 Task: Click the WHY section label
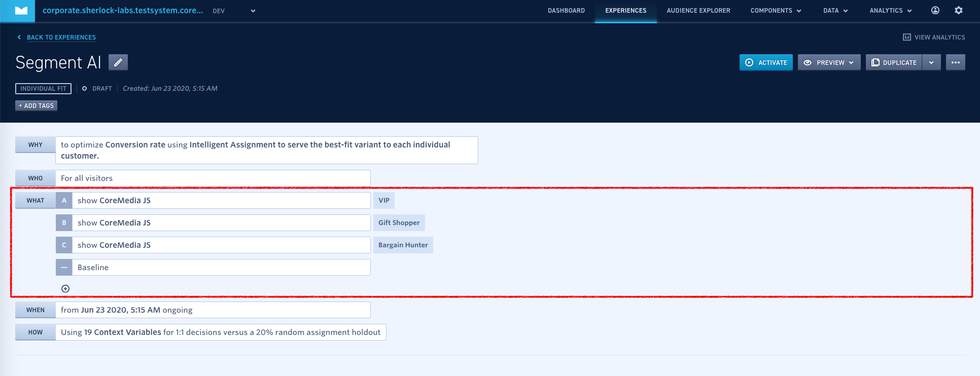point(36,144)
